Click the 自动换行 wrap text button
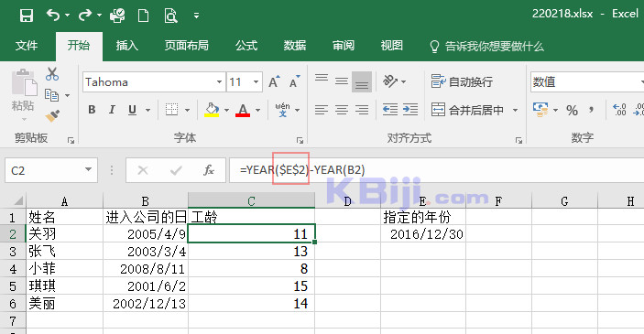Viewport: 644px width, 334px height. tap(462, 81)
